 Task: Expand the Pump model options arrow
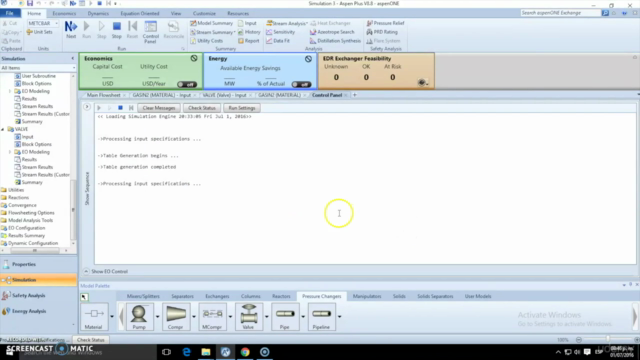coord(158,317)
